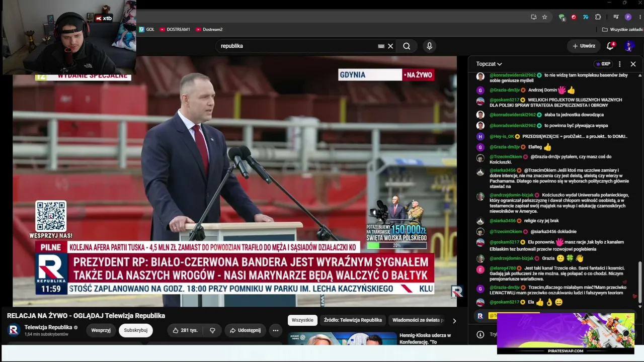Image resolution: width=644 pixels, height=362 pixels.
Task: Open Telewizja Republika channel avatar
Action: pos(14,330)
